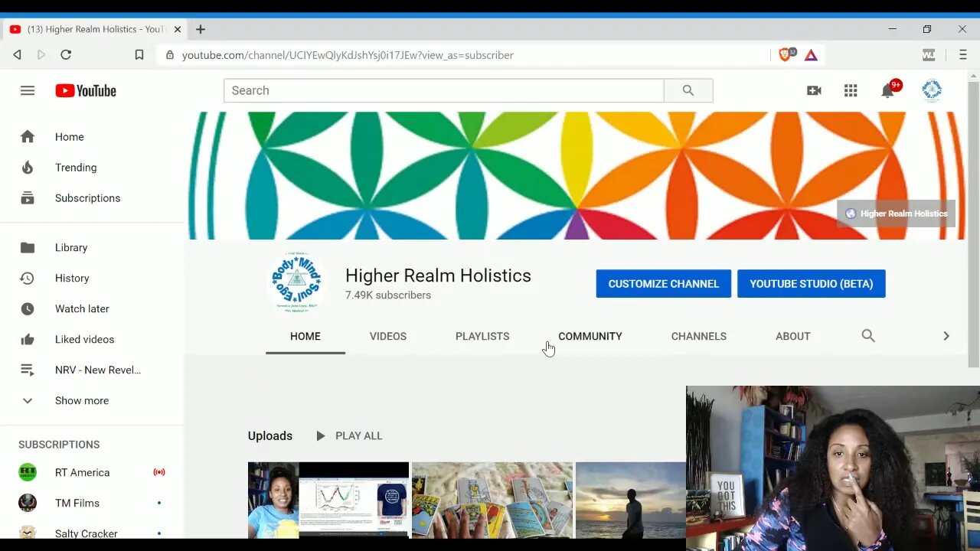980x551 pixels.
Task: Switch to the ABOUT tab
Action: click(793, 336)
